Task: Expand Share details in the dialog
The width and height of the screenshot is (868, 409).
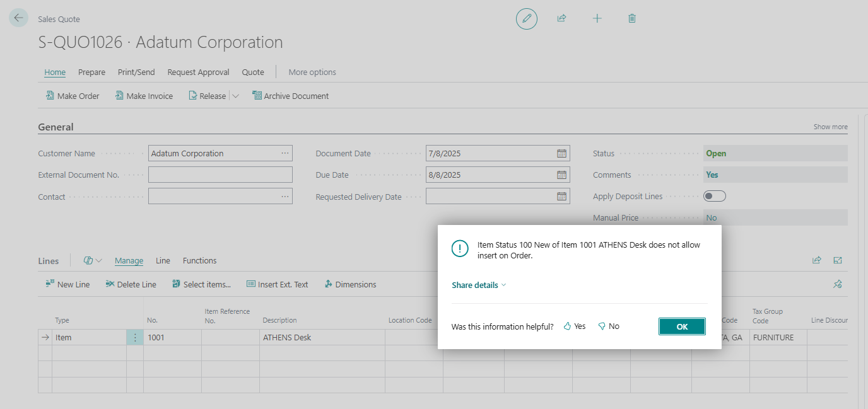Action: [479, 285]
